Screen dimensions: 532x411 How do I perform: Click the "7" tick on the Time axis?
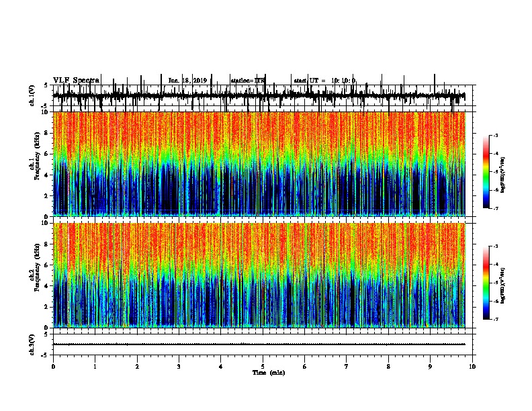pyautogui.click(x=347, y=367)
